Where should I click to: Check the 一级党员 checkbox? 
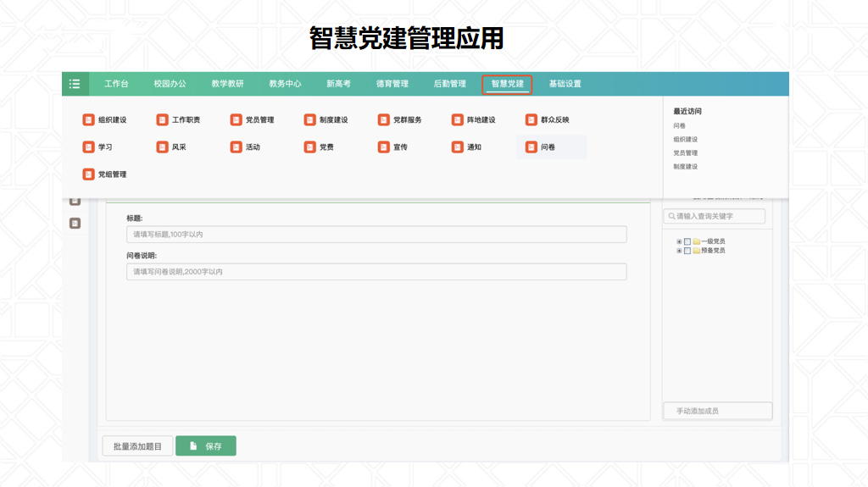687,241
